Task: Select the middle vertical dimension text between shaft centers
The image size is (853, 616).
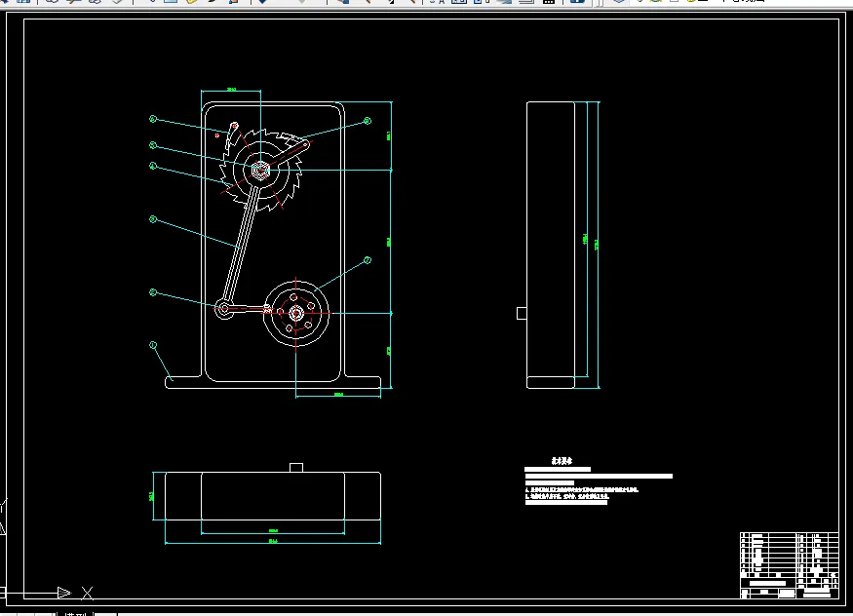Action: [388, 242]
